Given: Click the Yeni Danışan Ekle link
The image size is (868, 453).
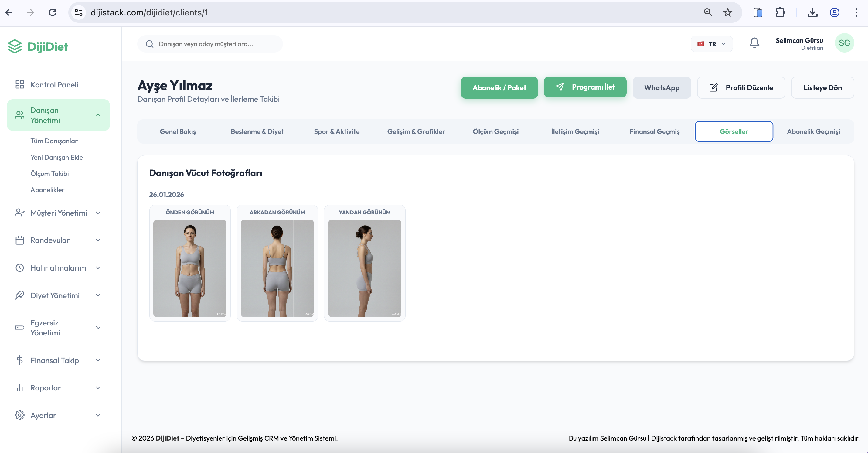Looking at the screenshot, I should tap(56, 157).
